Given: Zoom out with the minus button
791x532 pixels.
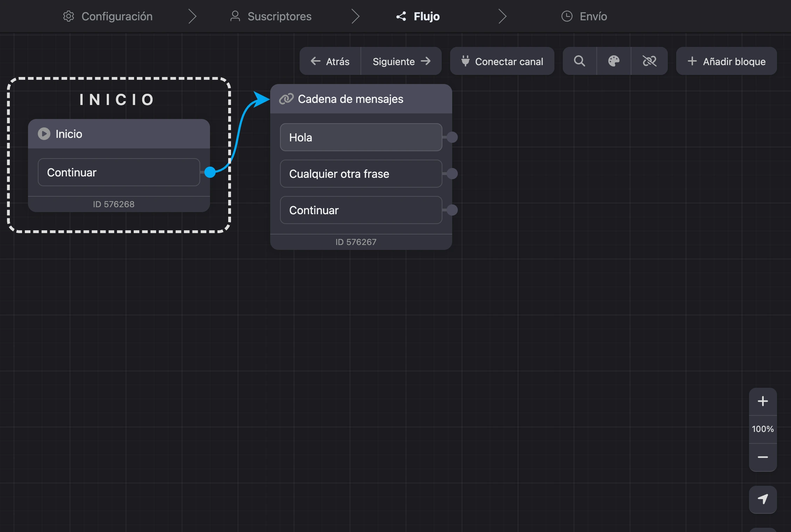Looking at the screenshot, I should tap(763, 457).
